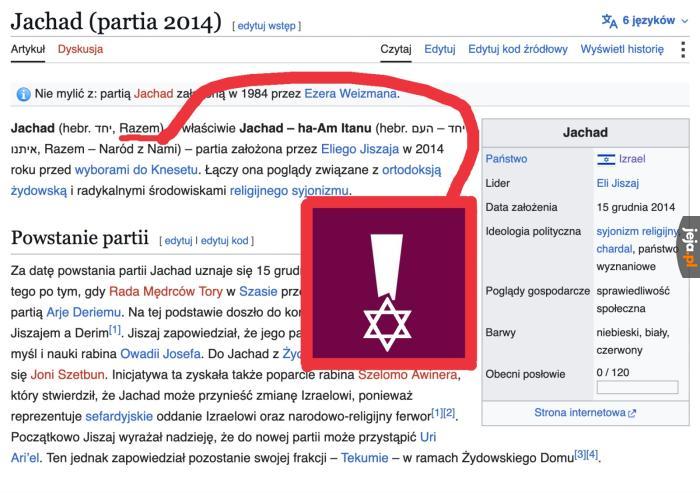Click external link icon beside Strona internetowa

click(632, 414)
